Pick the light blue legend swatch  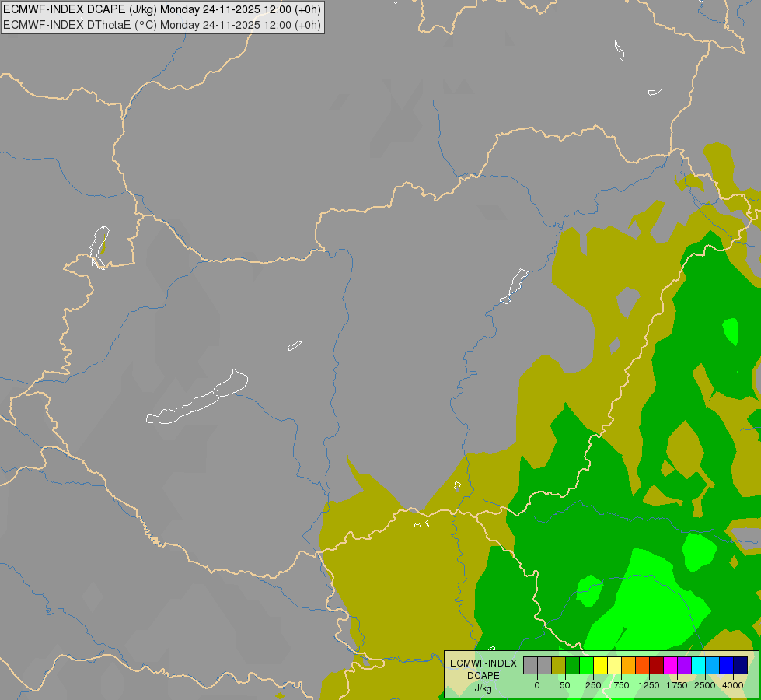pyautogui.click(x=713, y=665)
